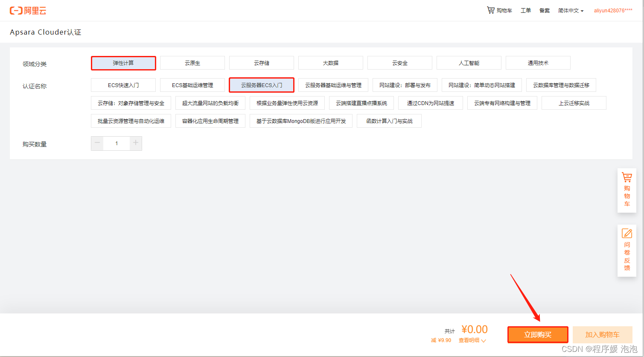Choose 函数计算入门与实战 option

click(390, 121)
